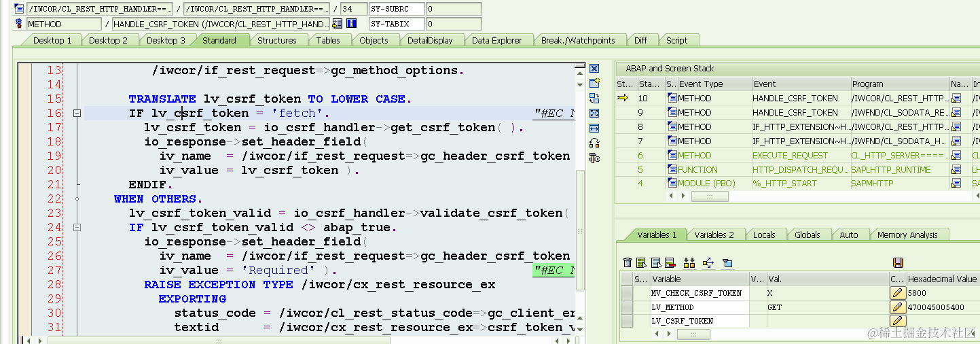This screenshot has width=980, height=344.
Task: Click the line number field showing 34
Action: tap(352, 9)
